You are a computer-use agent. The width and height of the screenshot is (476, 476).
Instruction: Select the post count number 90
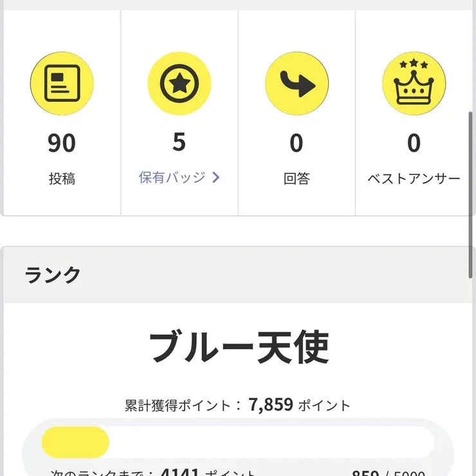[62, 143]
